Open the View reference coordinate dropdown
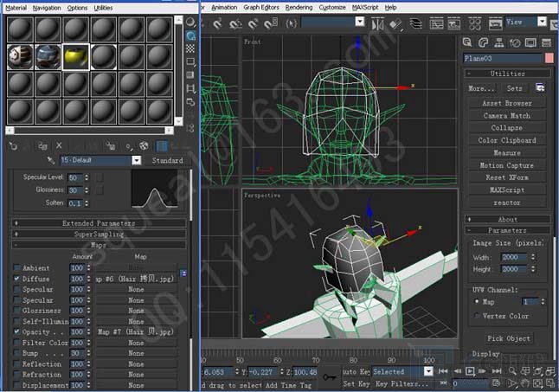This screenshot has height=392, width=559. pos(542,22)
